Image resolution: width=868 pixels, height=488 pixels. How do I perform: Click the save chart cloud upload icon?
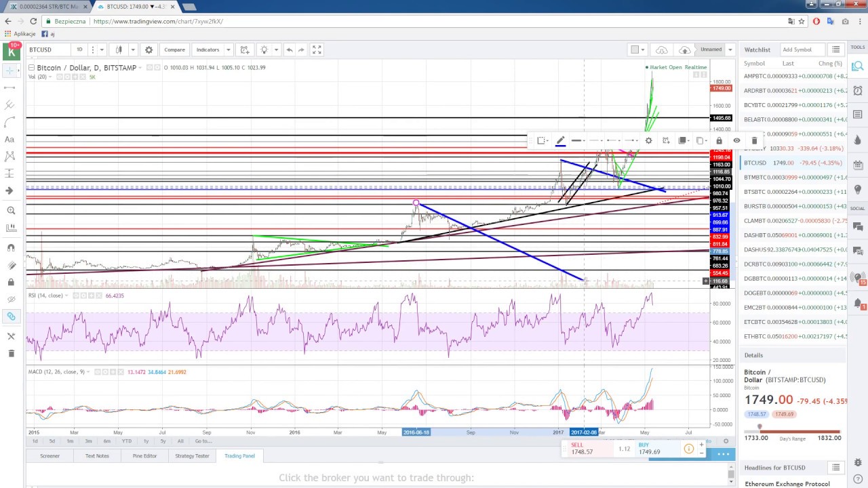[685, 49]
